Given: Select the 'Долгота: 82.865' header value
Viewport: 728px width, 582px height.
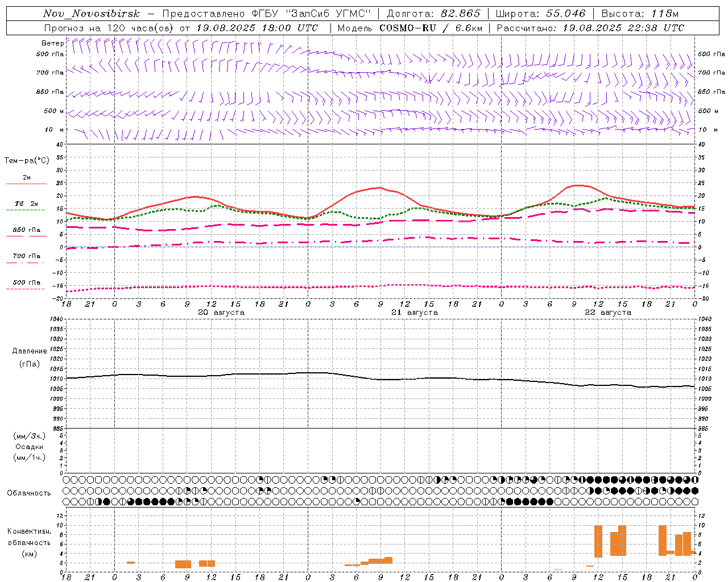Looking at the screenshot, I should point(434,14).
